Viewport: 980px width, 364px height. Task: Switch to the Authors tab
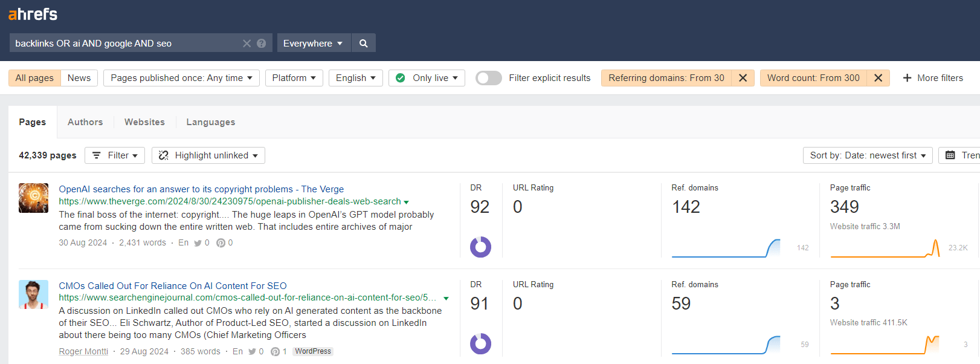(x=85, y=122)
